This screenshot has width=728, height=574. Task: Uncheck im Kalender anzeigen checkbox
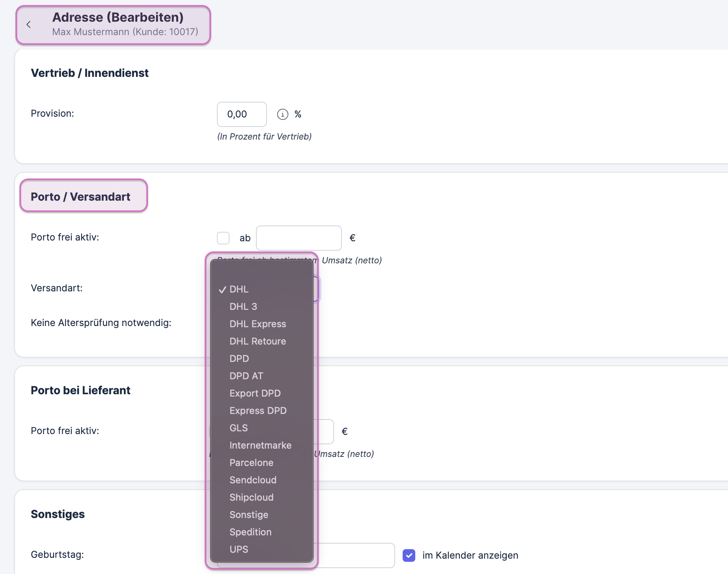[x=409, y=555]
